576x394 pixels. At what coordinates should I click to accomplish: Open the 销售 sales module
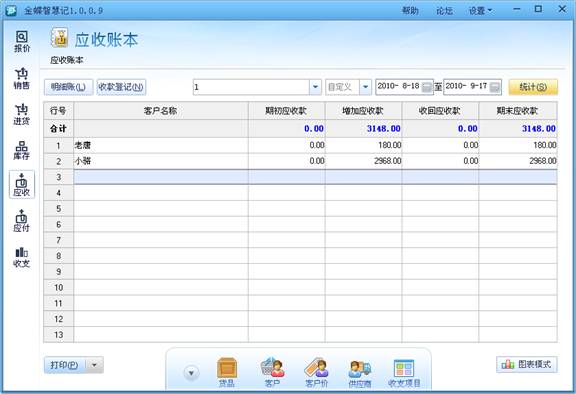(22, 79)
